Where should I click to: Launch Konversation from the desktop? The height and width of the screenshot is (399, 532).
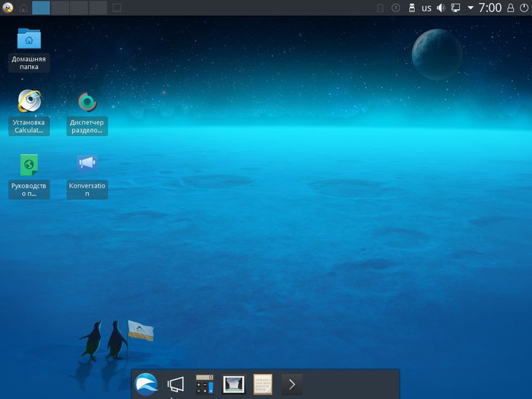(x=87, y=164)
